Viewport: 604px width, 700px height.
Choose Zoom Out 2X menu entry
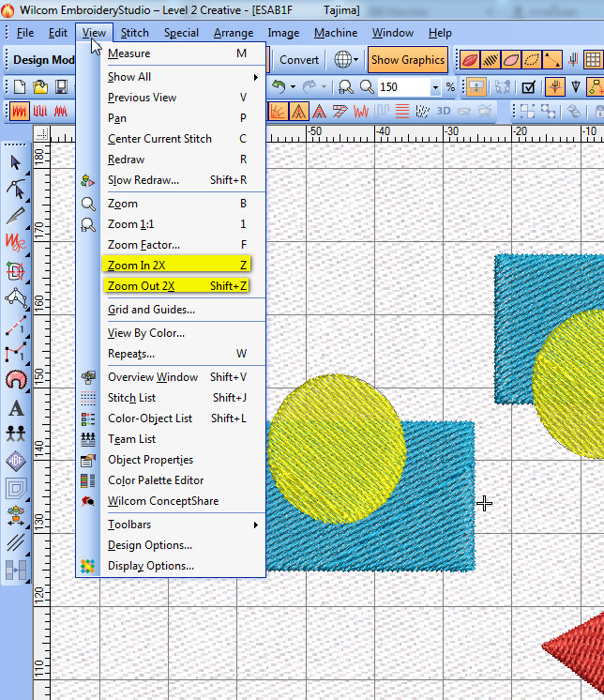click(x=176, y=285)
